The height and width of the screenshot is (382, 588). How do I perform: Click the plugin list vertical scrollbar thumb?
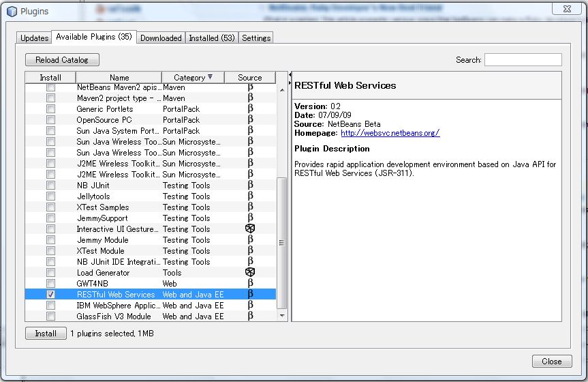pyautogui.click(x=282, y=242)
